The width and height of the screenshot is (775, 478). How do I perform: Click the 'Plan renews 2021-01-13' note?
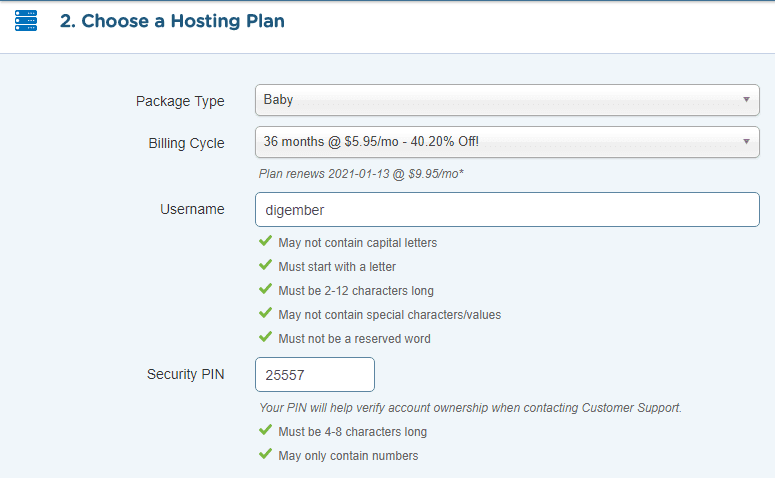tap(361, 174)
